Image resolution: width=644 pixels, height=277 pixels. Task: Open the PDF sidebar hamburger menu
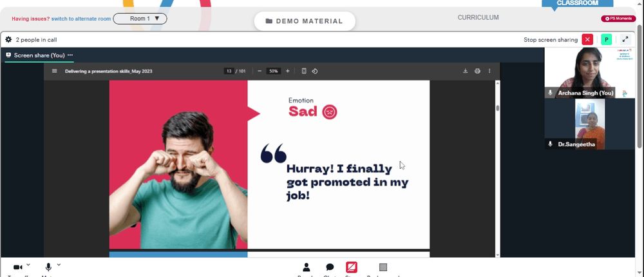click(x=55, y=71)
